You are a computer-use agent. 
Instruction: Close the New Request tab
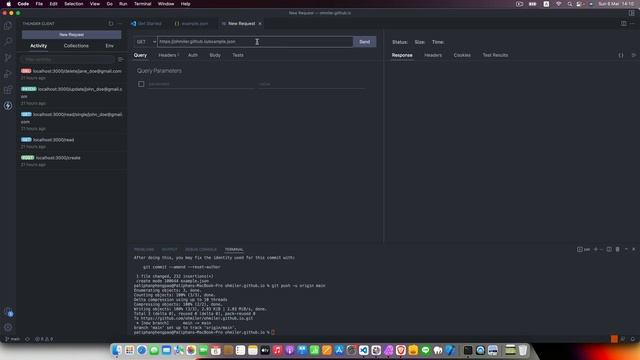click(260, 24)
